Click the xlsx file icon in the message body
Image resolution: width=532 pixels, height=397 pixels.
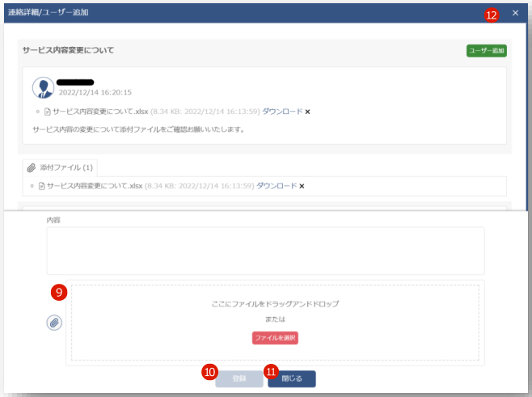pyautogui.click(x=47, y=111)
